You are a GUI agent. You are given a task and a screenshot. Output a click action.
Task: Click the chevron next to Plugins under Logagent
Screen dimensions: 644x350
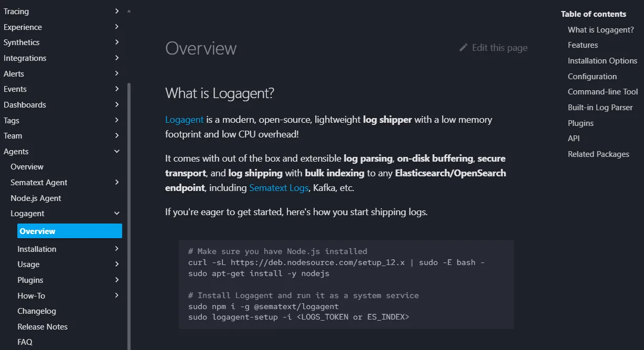coord(116,280)
